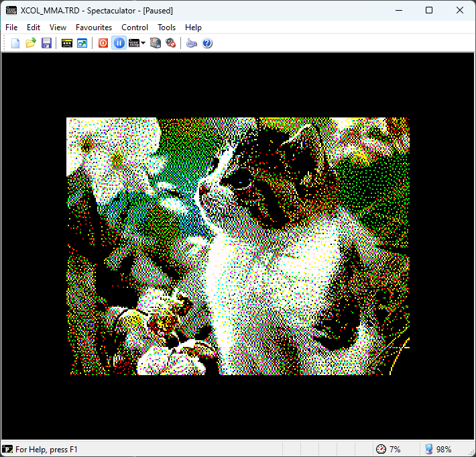Viewport: 476px width, 457px height.
Task: Expand the model selector dropdown arrow
Action: (143, 43)
